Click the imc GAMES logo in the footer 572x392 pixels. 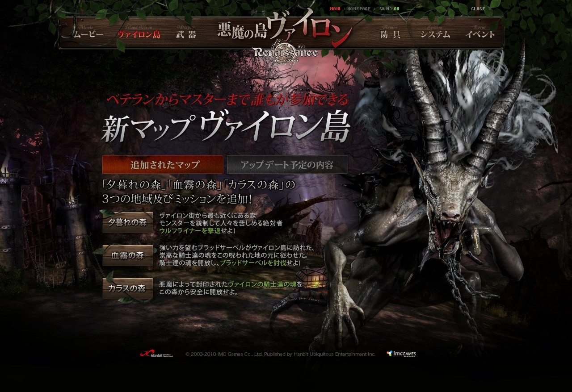pyautogui.click(x=401, y=354)
